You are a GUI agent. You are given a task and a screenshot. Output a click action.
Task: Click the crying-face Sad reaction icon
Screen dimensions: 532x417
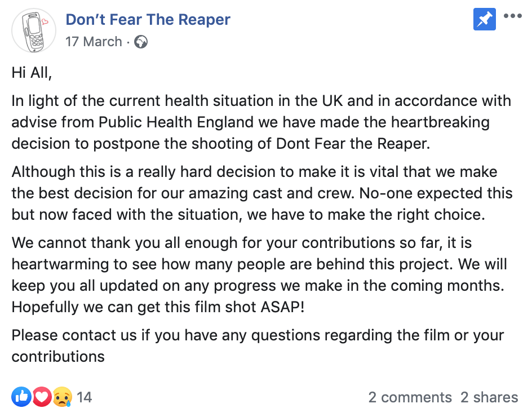pos(61,397)
